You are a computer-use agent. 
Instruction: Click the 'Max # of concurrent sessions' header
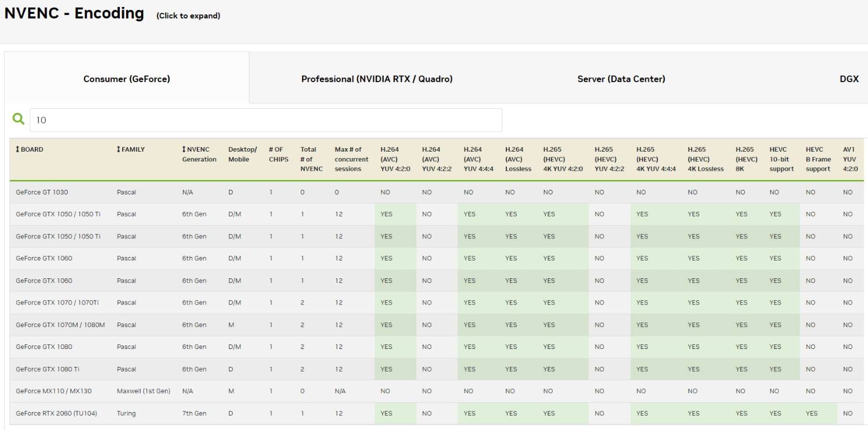[351, 159]
